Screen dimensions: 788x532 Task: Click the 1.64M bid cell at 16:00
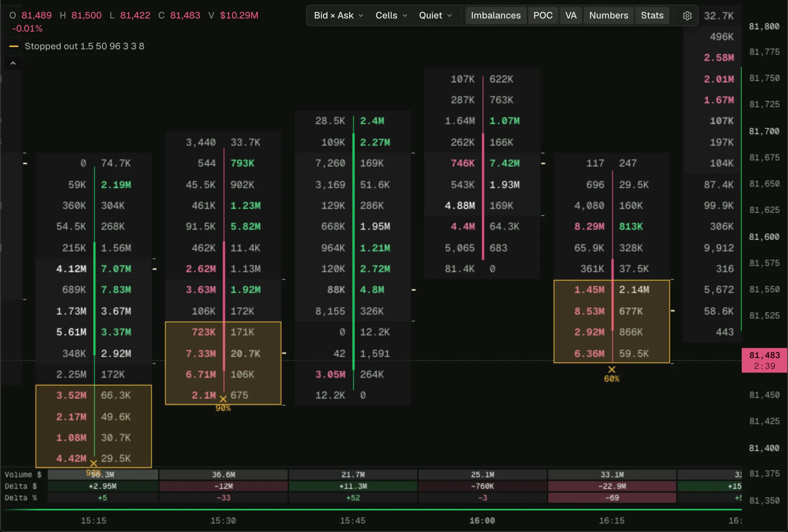pos(460,121)
